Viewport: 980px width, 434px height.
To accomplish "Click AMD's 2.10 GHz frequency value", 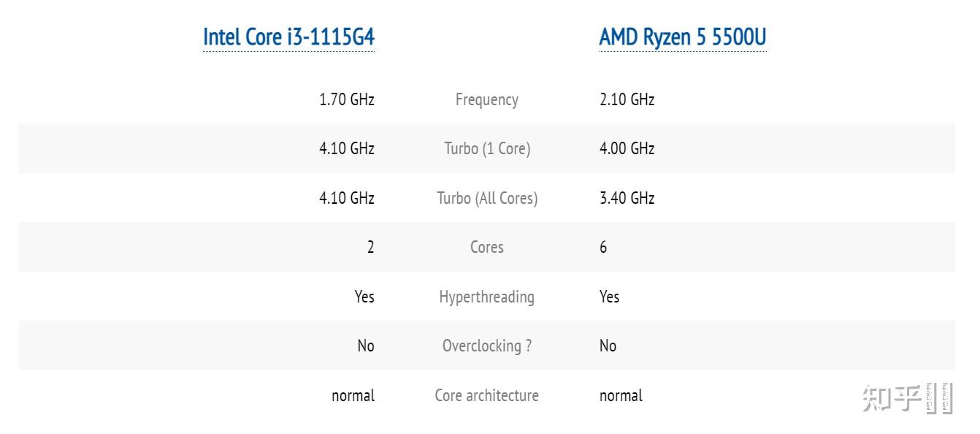I will click(627, 99).
